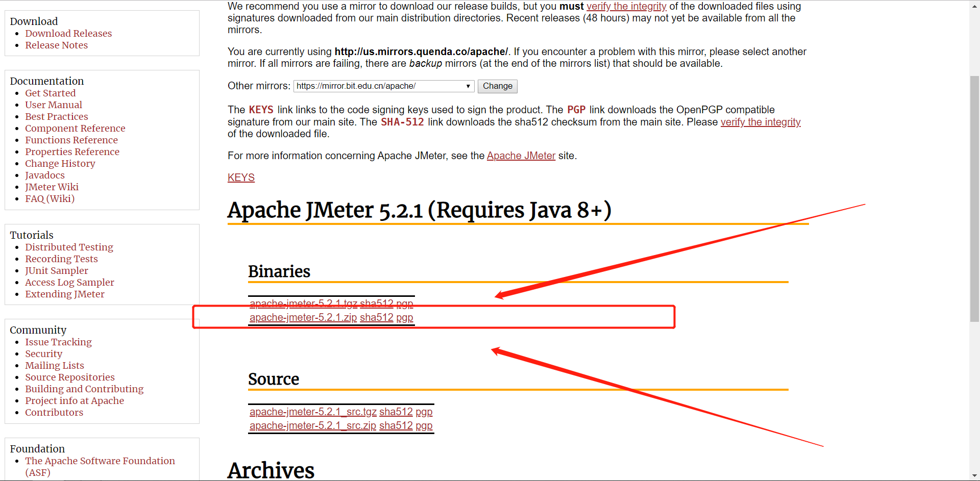The image size is (980, 481).
Task: Open the Javadocs link
Action: click(44, 175)
